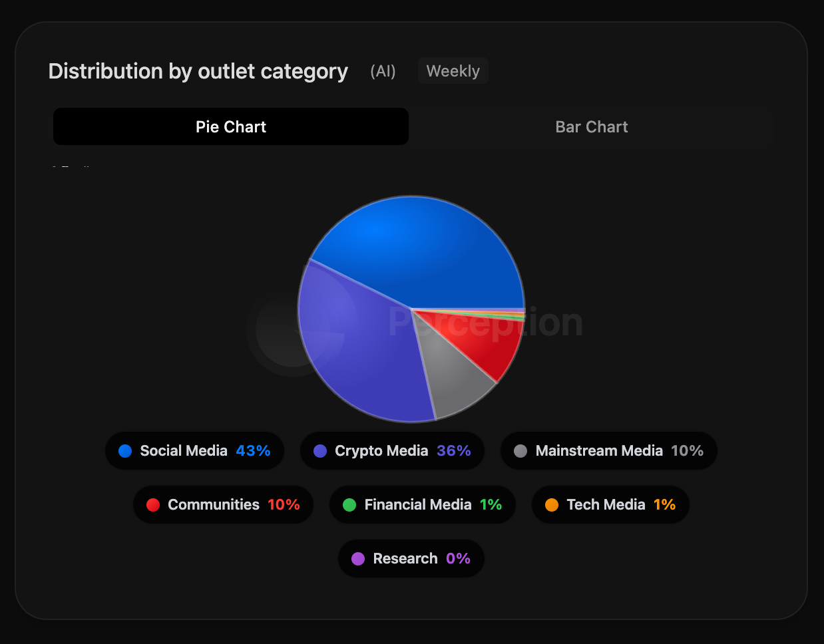
Task: Toggle the Financial Media 1% legend pill
Action: (x=423, y=505)
